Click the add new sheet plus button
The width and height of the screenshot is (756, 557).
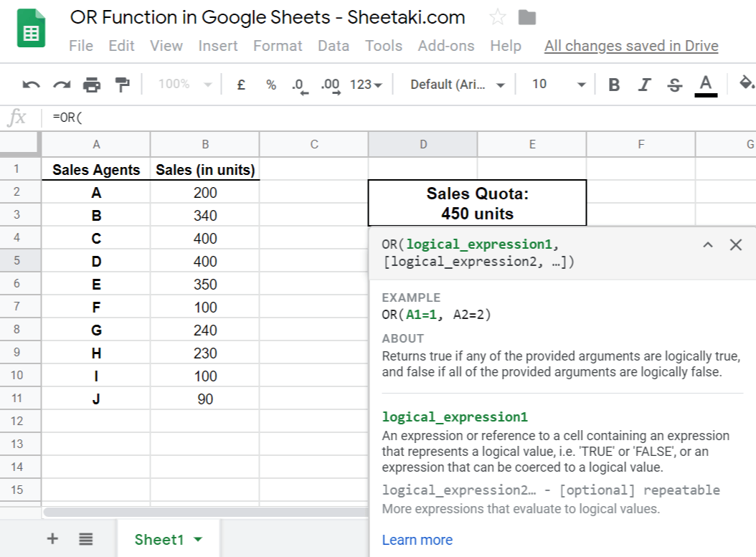pyautogui.click(x=52, y=539)
